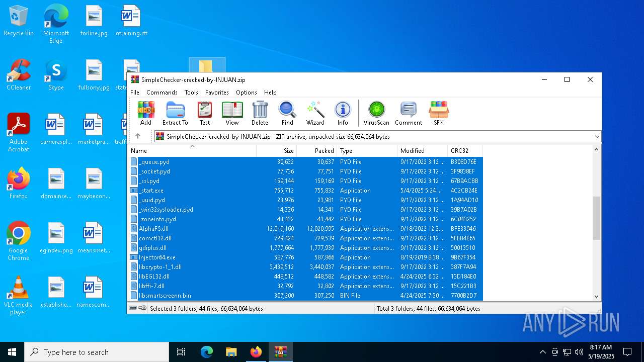Open Windows Start menu
Image resolution: width=644 pixels, height=362 pixels.
12,352
